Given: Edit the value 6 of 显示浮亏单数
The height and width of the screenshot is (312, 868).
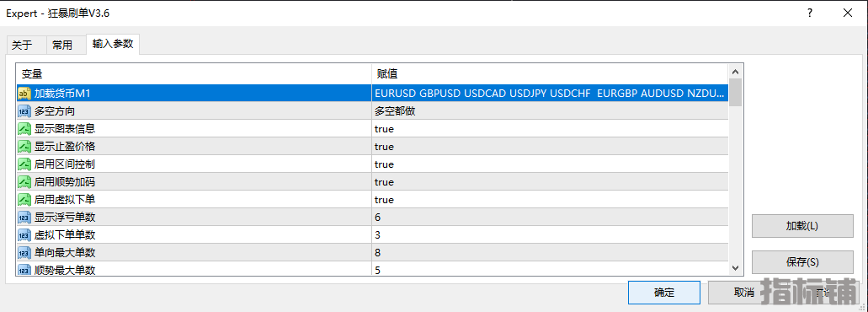Looking at the screenshot, I should point(551,218).
